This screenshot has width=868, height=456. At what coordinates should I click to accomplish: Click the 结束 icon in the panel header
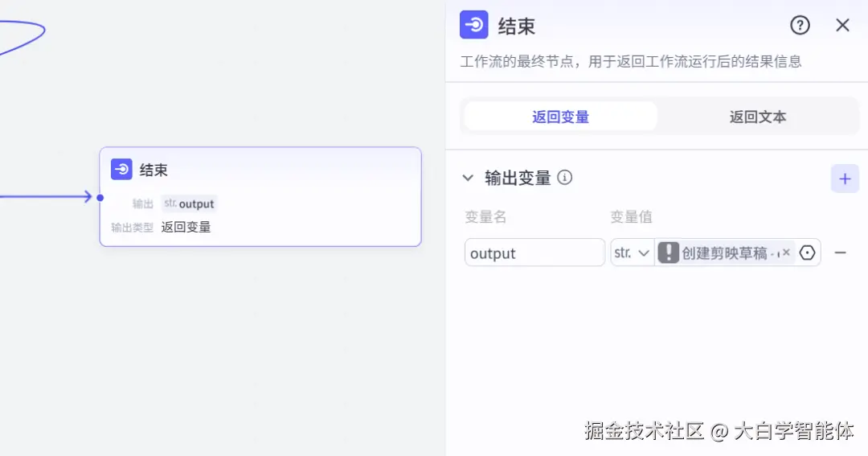[473, 24]
